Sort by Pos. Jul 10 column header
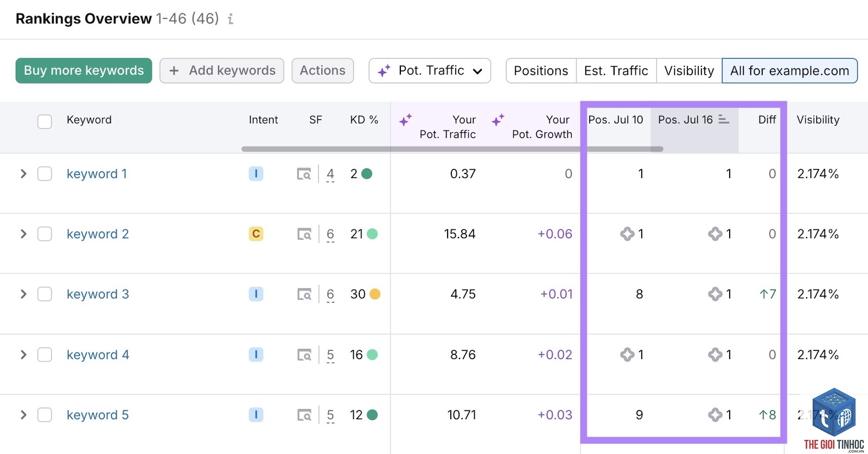 [616, 119]
